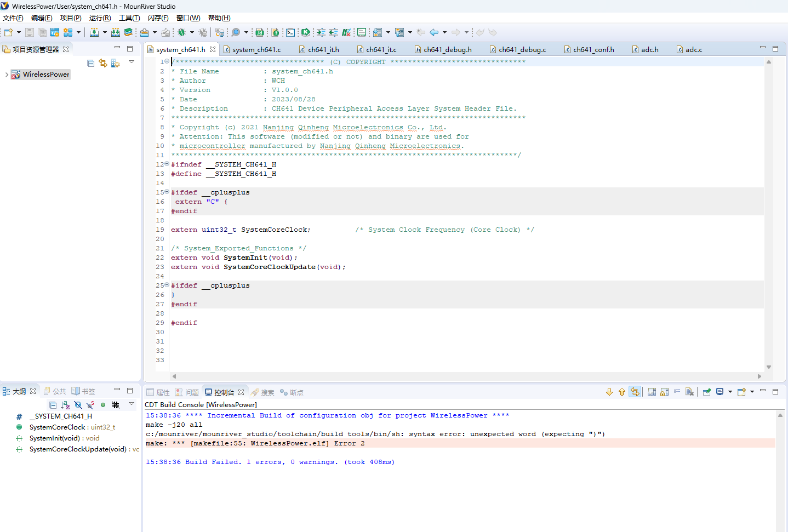
Task: Collapse the header comment fold at line 1
Action: (x=167, y=61)
